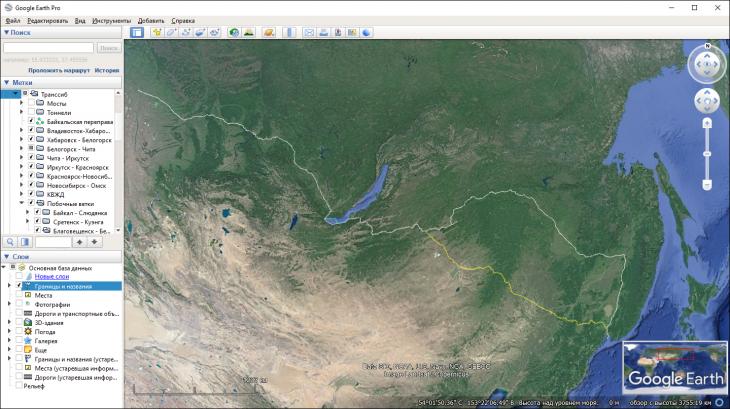The image size is (730, 409).
Task: Click the Save Image toolbar icon
Action: pos(338,32)
